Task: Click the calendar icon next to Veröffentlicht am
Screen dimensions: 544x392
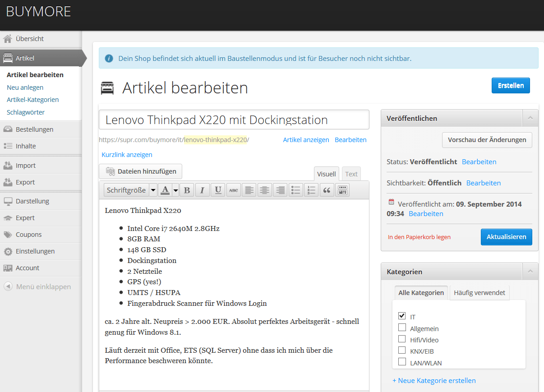Action: [391, 203]
